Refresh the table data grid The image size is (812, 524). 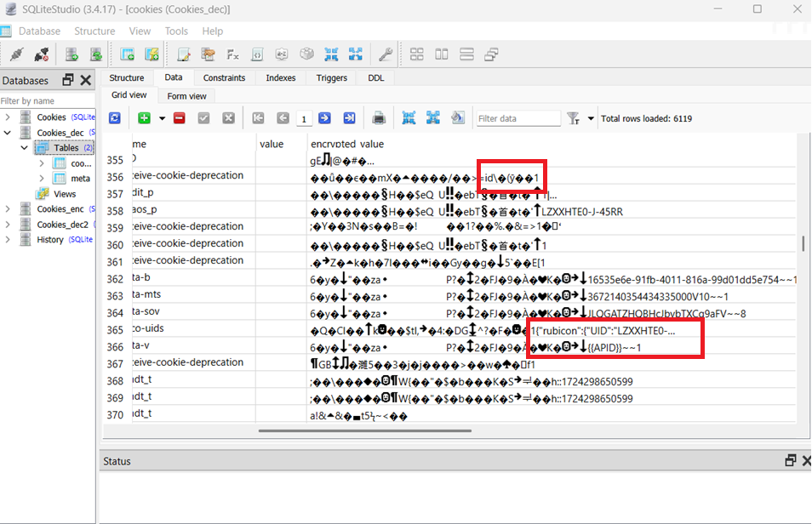pyautogui.click(x=114, y=118)
